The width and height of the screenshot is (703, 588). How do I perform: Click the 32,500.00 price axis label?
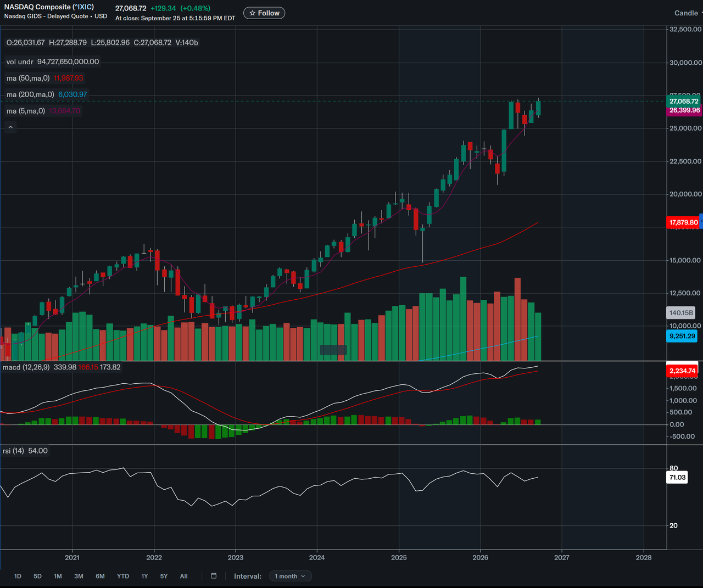click(x=685, y=29)
